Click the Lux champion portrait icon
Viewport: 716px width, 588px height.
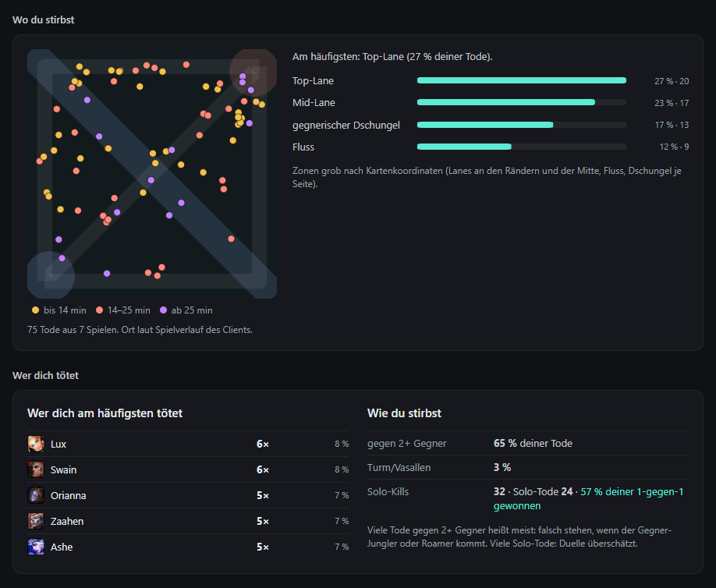pyautogui.click(x=36, y=444)
